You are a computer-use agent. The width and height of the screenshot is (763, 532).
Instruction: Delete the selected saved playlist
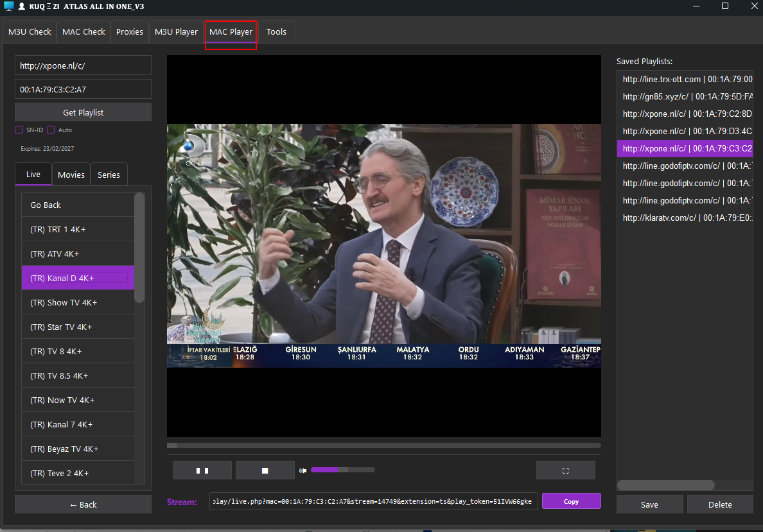[x=720, y=505]
